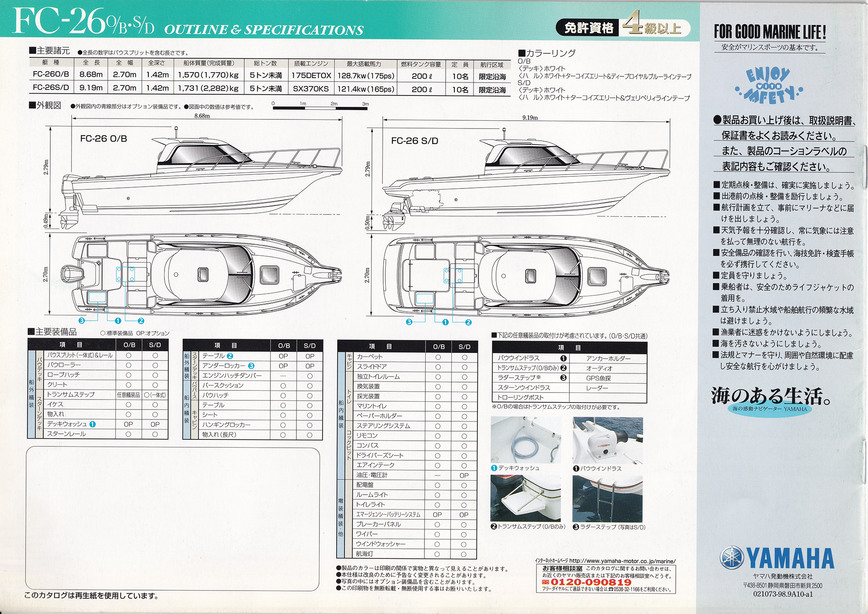Click トローリングポスト in optional equipment table
Screen dimensions: 868x614
coord(520,397)
